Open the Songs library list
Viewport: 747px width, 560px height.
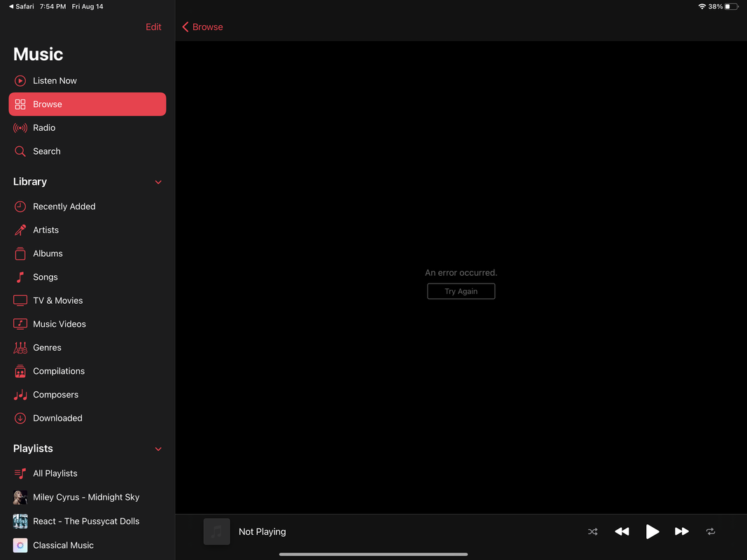[88, 277]
